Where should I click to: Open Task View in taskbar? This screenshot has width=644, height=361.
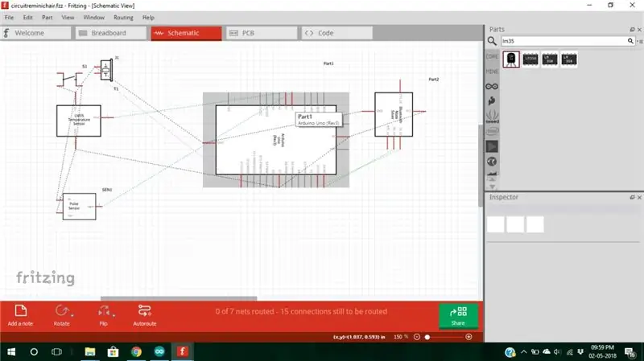point(56,351)
